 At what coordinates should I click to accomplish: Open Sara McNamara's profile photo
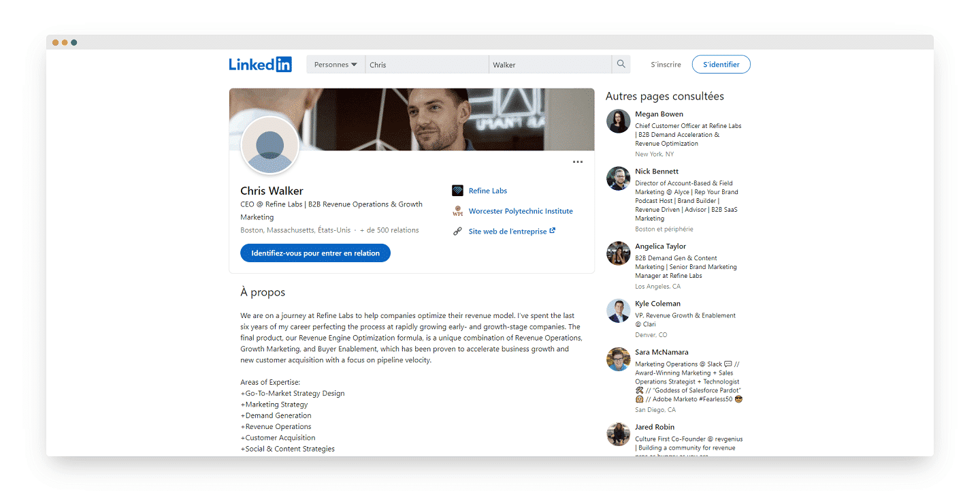(x=618, y=359)
